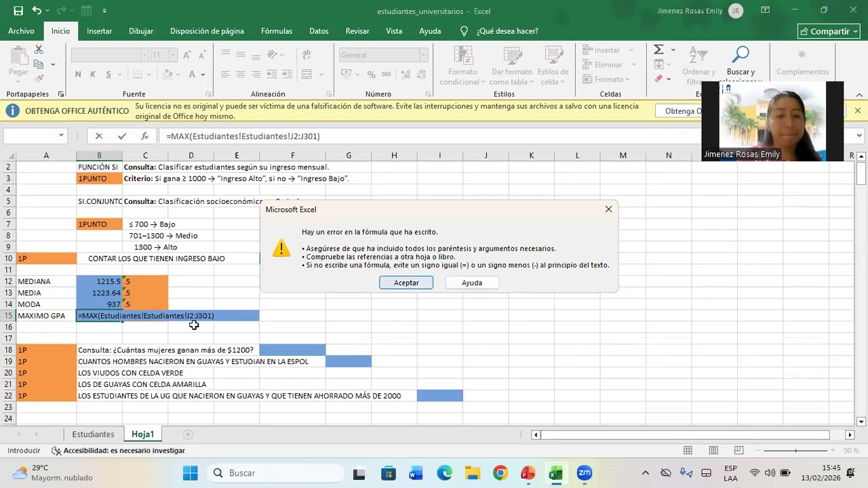Switch to the Revisar ribbon tab
Image resolution: width=868 pixels, height=488 pixels.
[357, 31]
